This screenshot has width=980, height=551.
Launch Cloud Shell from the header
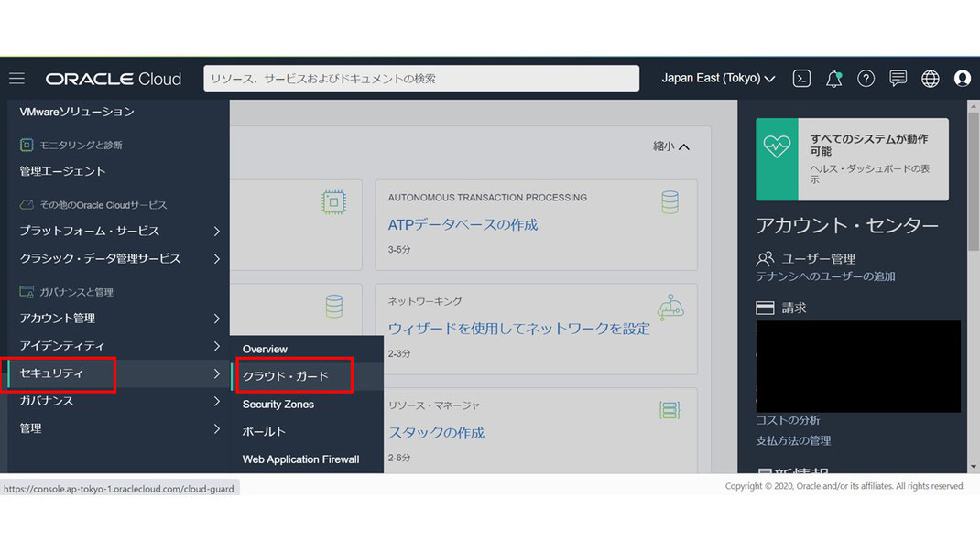(x=802, y=78)
